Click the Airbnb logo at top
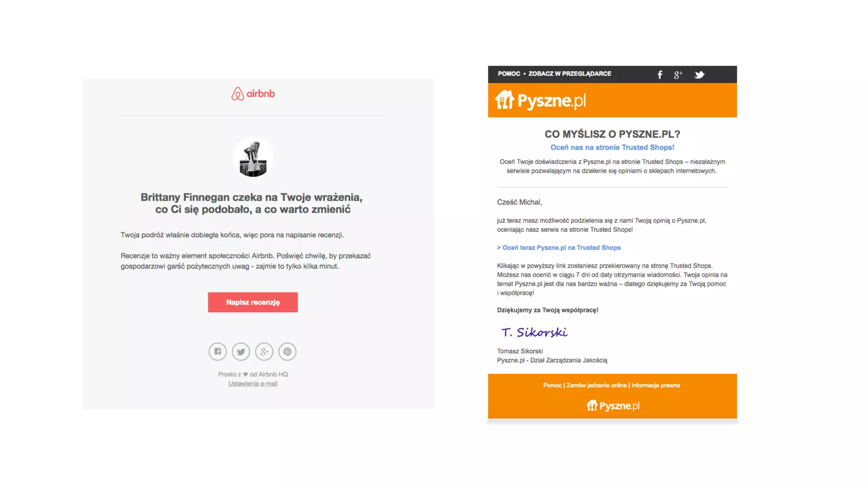Image resolution: width=868 pixels, height=488 pixels. 253,94
